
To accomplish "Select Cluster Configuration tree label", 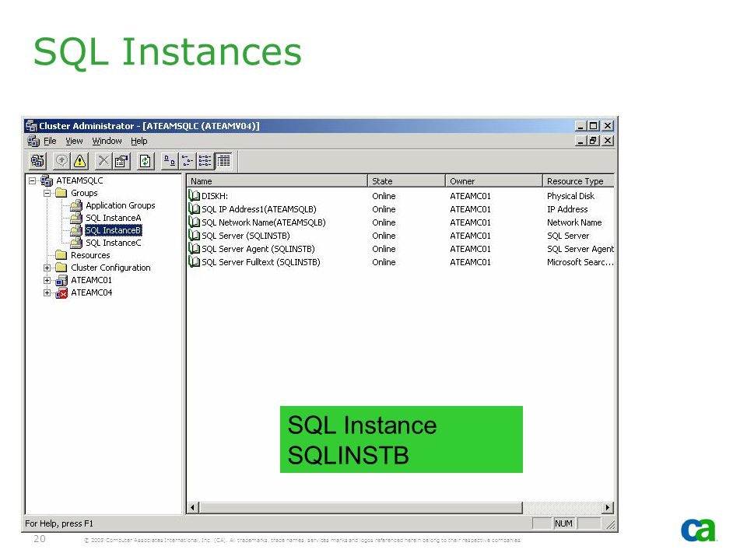I will click(110, 268).
